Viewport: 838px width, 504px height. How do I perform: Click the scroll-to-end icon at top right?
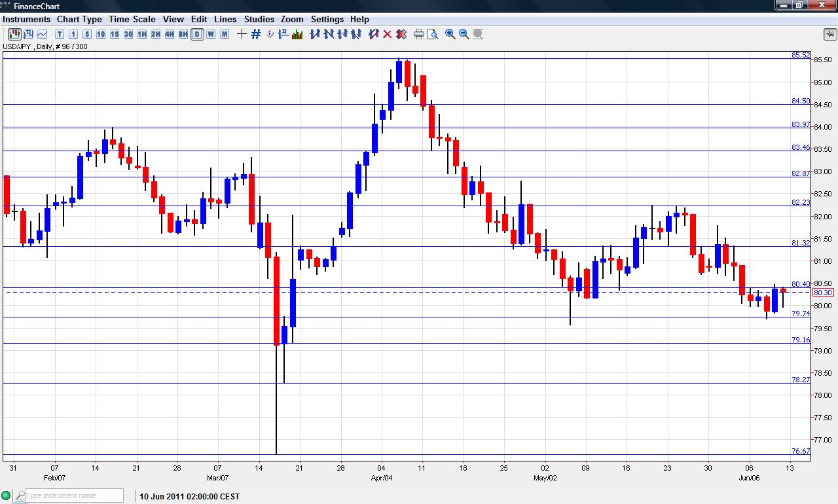(829, 34)
